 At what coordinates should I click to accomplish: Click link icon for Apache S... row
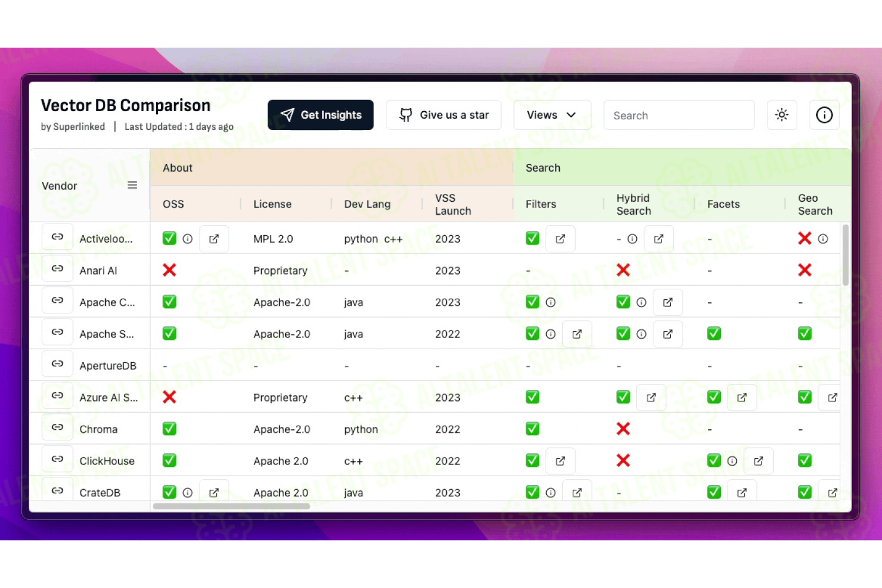pos(58,332)
